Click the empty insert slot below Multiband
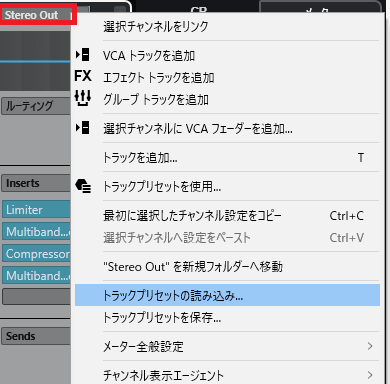 point(36,296)
